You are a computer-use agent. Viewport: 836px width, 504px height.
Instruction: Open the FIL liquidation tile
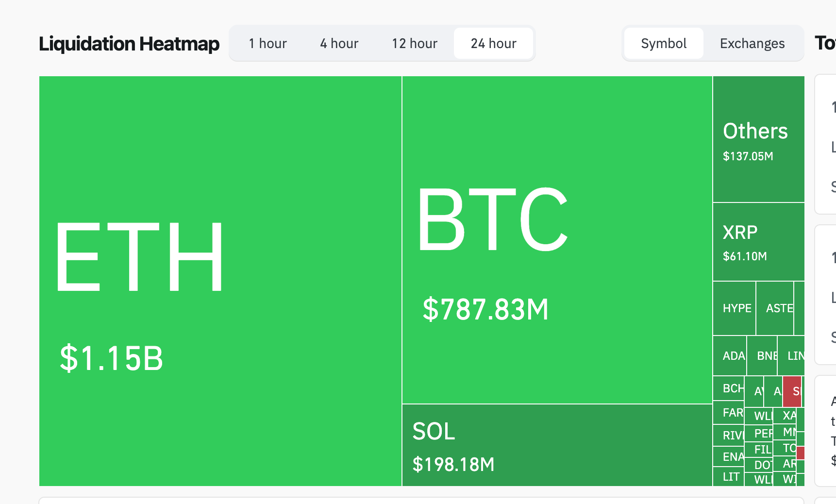pos(761,449)
